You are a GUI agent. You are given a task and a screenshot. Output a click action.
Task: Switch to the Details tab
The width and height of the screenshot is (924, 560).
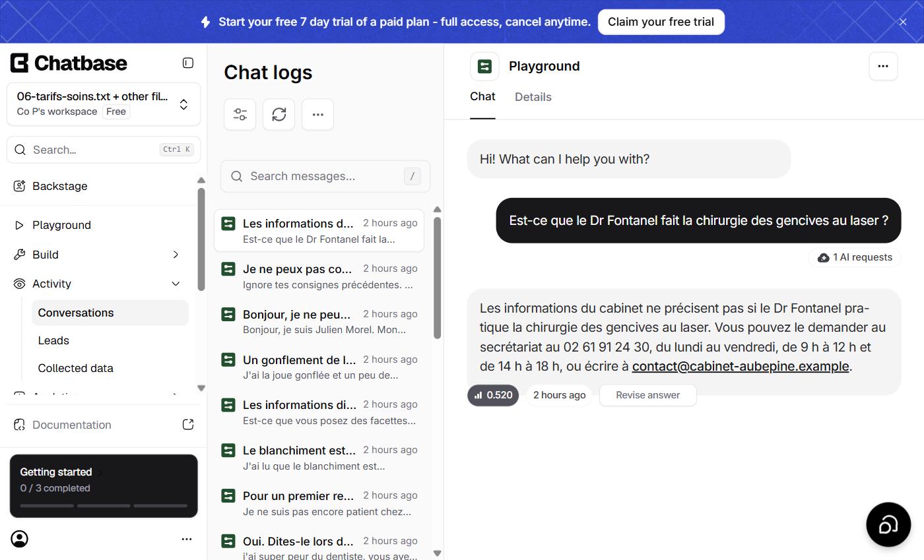pos(533,97)
